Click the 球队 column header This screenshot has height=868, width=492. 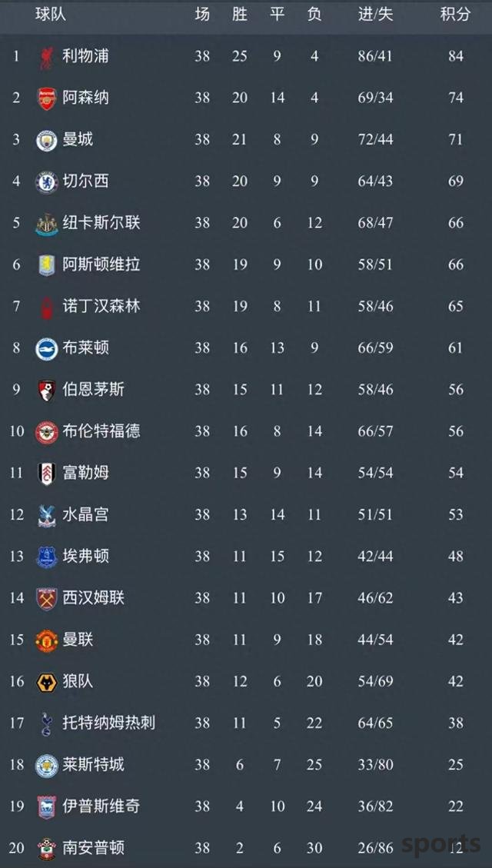[51, 15]
